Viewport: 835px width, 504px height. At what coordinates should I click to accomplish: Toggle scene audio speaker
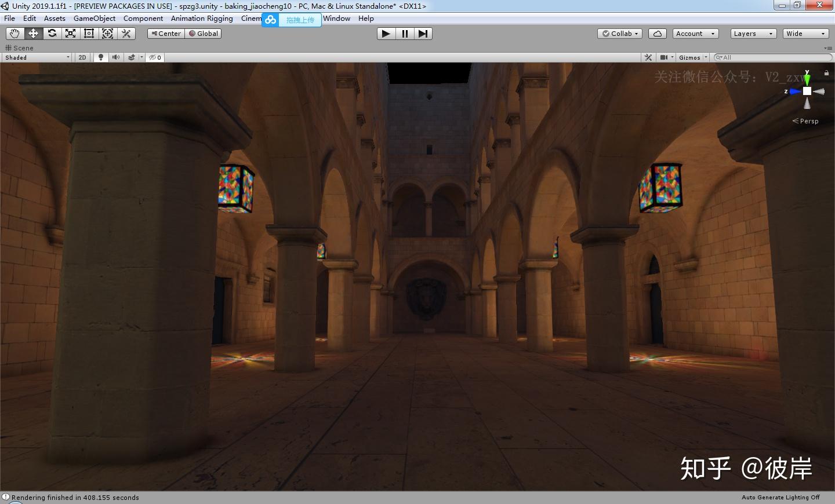click(x=116, y=57)
